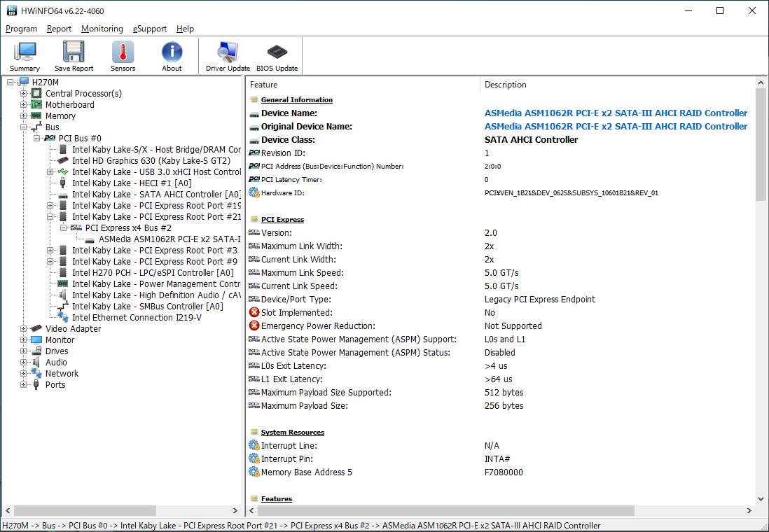Click the Features section header
This screenshot has width=769, height=532.
[277, 498]
